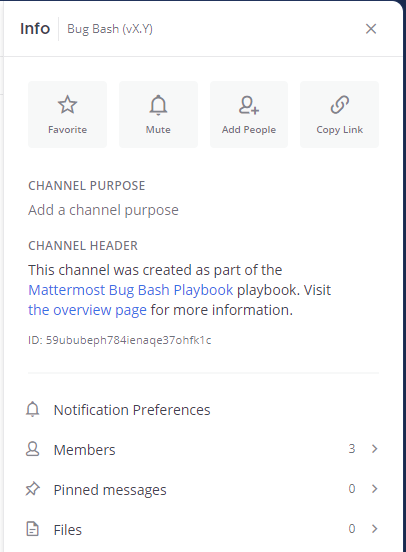406x552 pixels.
Task: Click the Add People button label
Action: click(x=249, y=130)
